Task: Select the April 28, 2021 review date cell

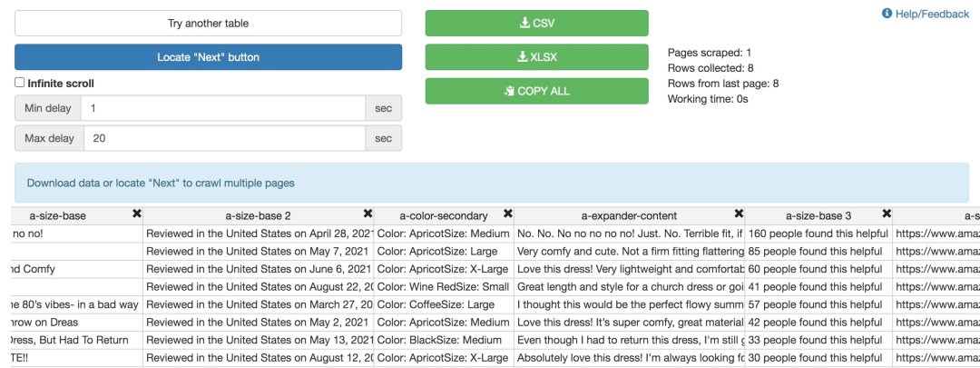Action: [x=258, y=234]
